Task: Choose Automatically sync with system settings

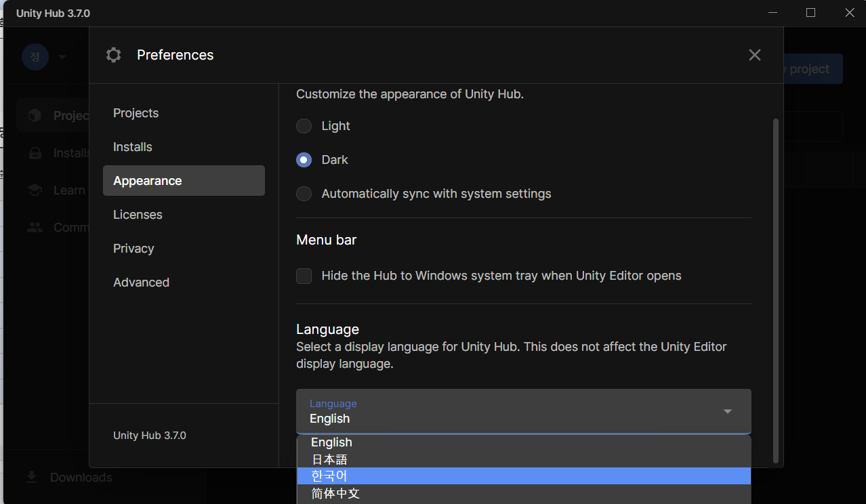Action: coord(304,194)
